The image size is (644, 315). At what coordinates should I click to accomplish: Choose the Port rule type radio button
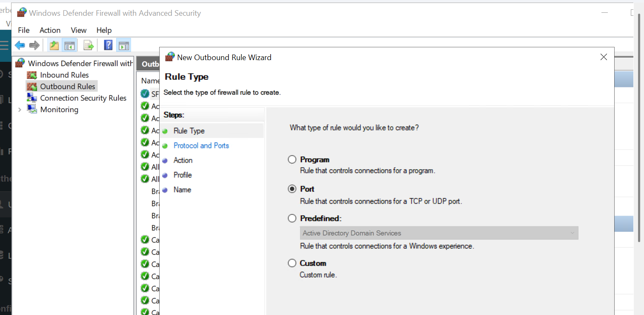pos(292,189)
